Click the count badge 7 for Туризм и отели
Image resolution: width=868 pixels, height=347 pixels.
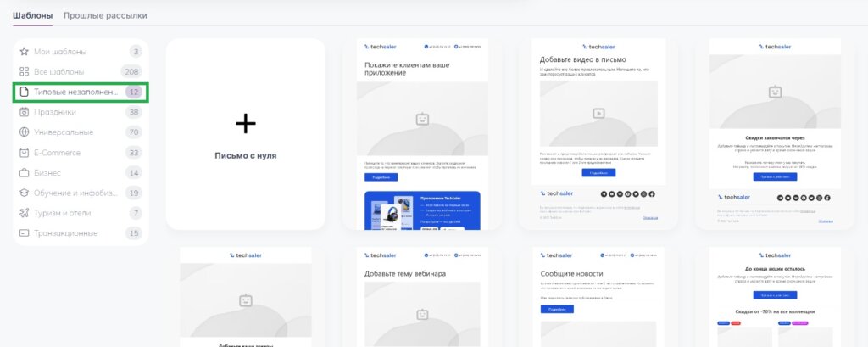click(x=136, y=213)
